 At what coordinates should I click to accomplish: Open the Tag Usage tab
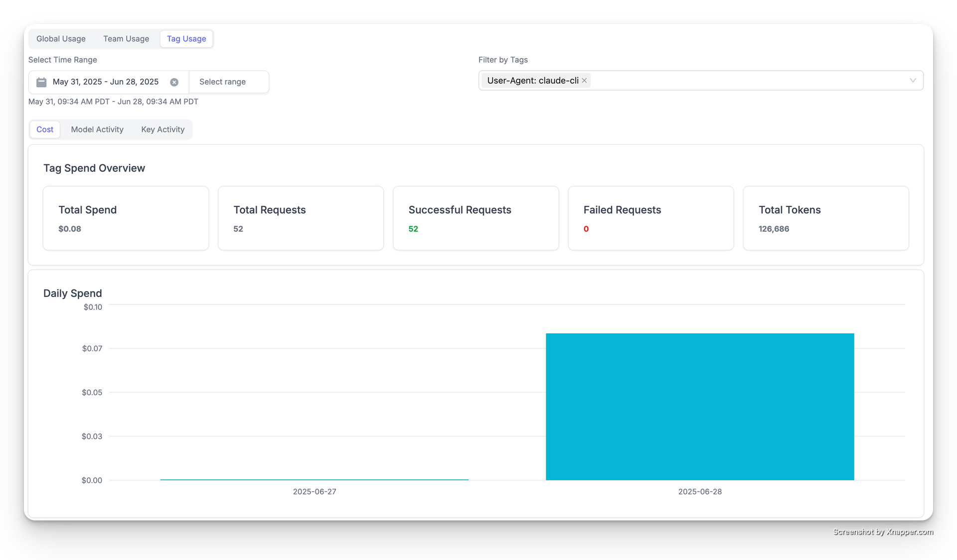[186, 38]
